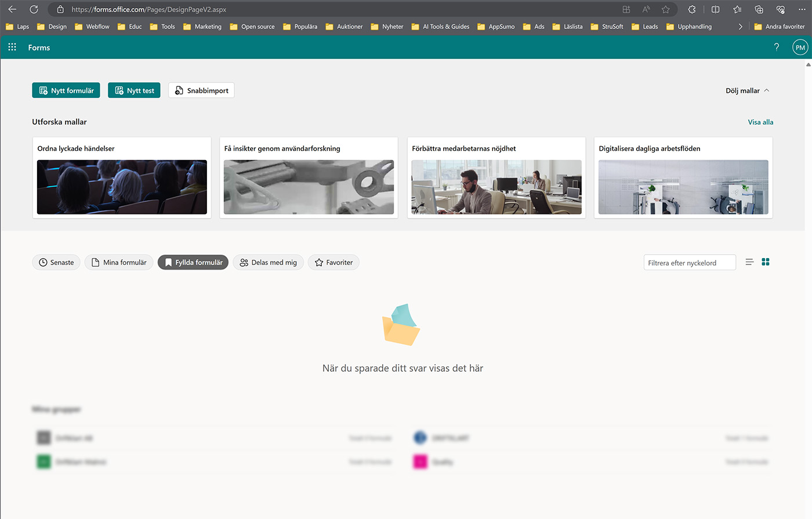The width and height of the screenshot is (812, 519).
Task: Open the Visa alla templates link
Action: click(760, 122)
